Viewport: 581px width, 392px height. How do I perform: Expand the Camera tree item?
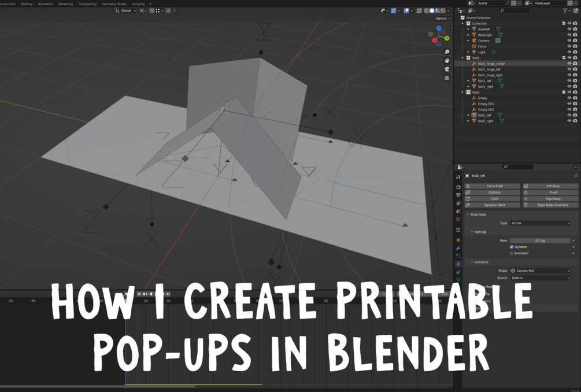(468, 40)
